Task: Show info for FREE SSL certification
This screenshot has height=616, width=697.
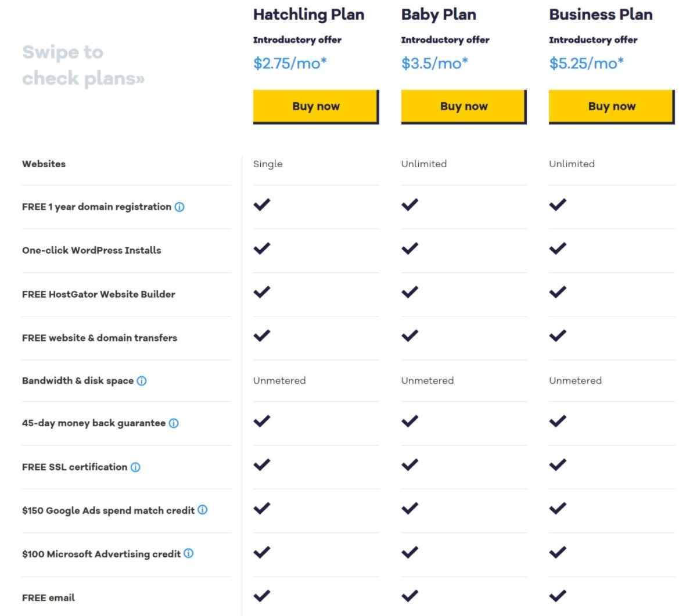Action: click(x=135, y=467)
